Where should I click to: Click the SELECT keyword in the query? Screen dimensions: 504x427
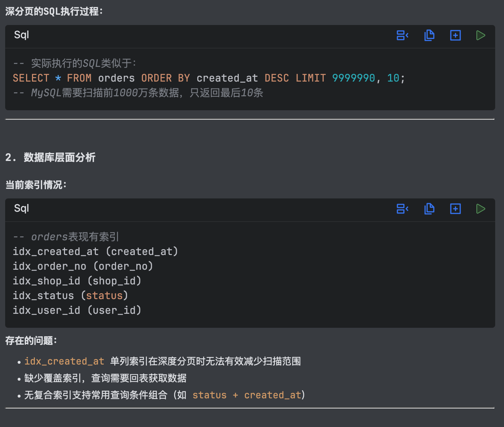click(31, 78)
